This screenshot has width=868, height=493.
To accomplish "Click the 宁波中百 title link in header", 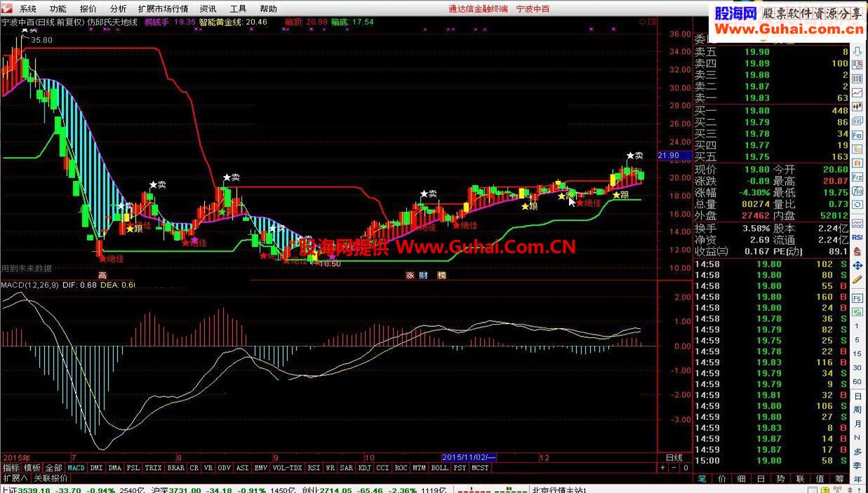I will click(533, 9).
